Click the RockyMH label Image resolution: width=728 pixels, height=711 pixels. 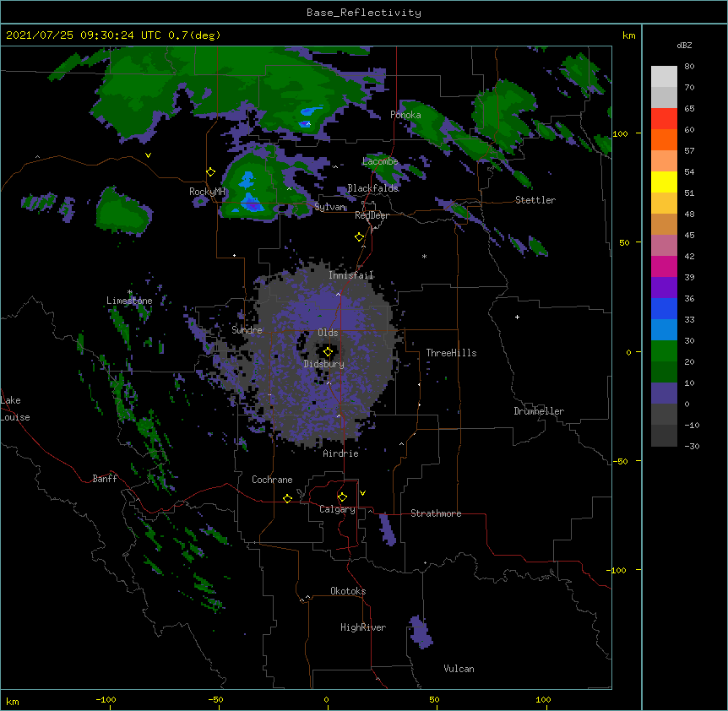[207, 192]
